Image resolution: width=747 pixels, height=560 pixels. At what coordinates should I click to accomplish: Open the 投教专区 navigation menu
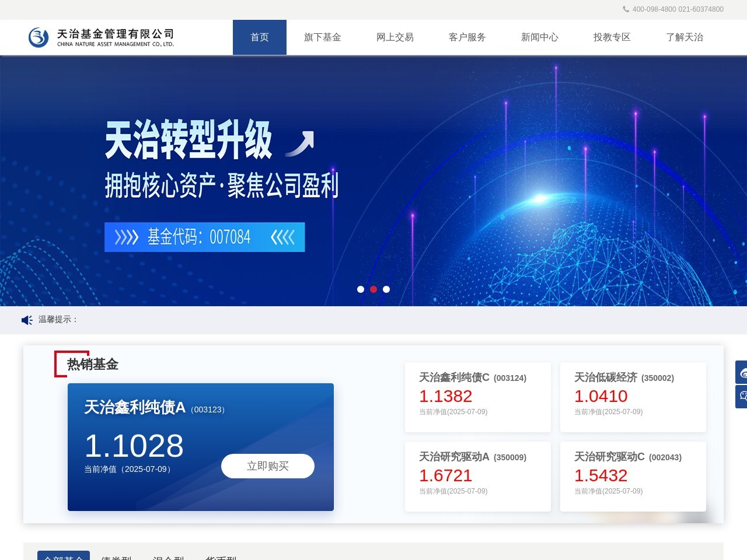click(612, 37)
